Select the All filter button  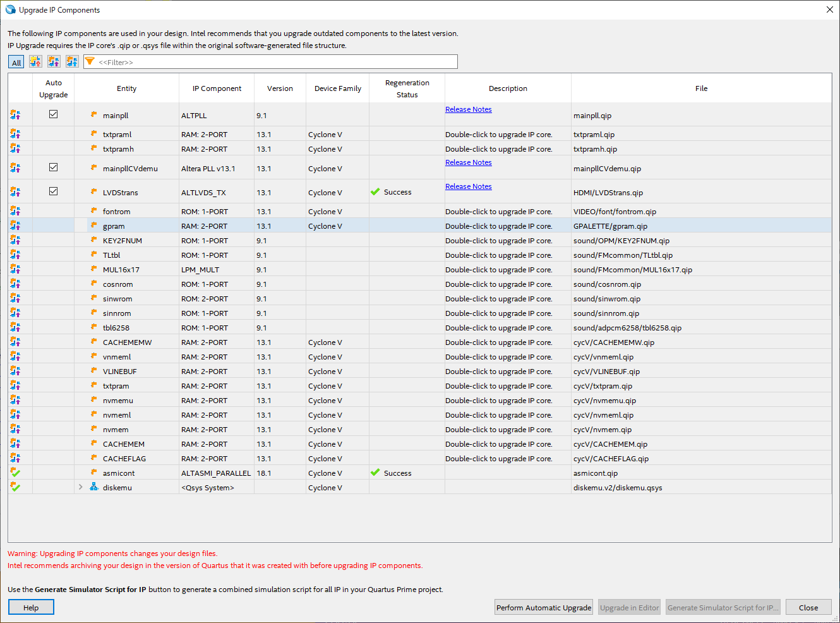coord(16,62)
